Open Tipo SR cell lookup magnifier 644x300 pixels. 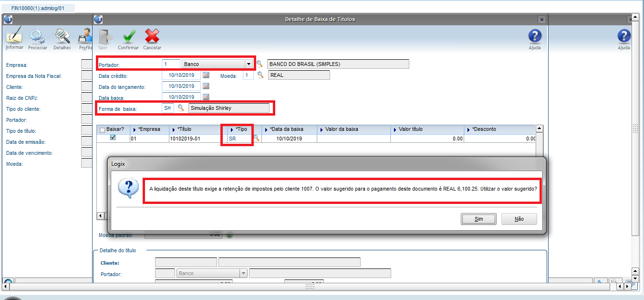(256, 138)
